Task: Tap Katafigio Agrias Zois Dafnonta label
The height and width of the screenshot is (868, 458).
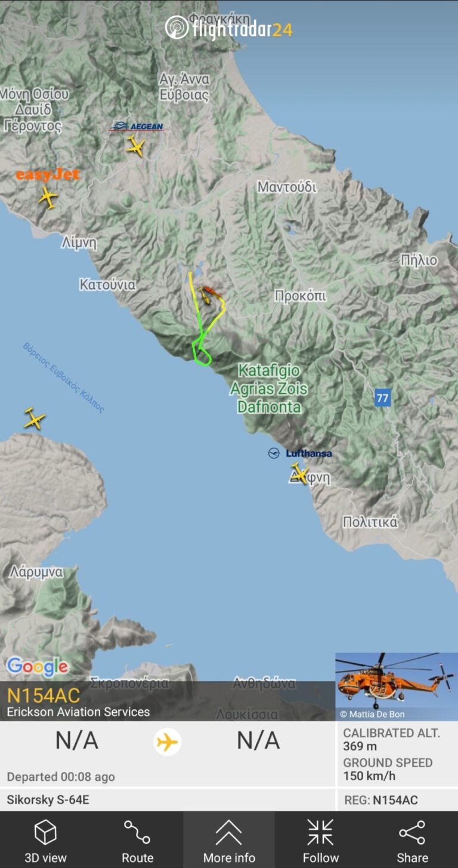Action: [x=269, y=389]
